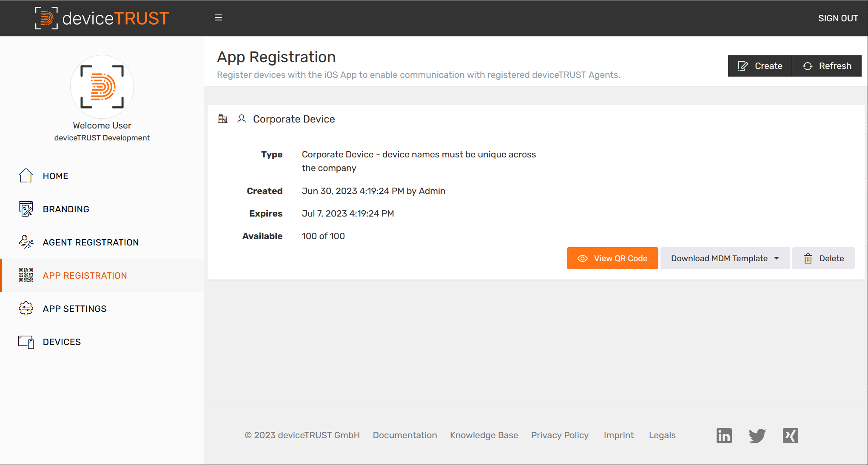Click the Agent Registration running-figure icon
This screenshot has height=465, width=868.
26,242
